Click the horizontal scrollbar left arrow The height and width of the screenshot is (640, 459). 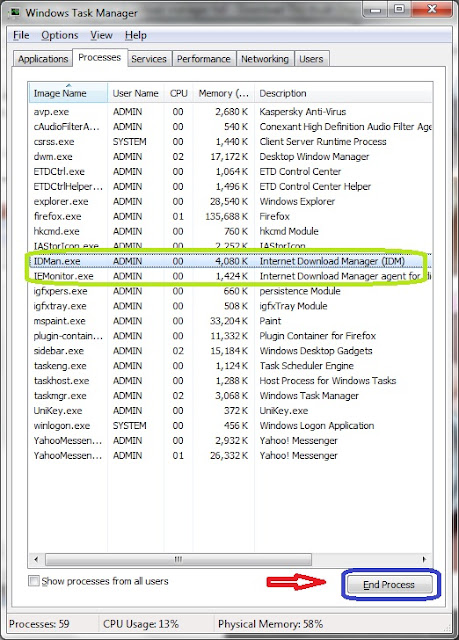[36, 559]
